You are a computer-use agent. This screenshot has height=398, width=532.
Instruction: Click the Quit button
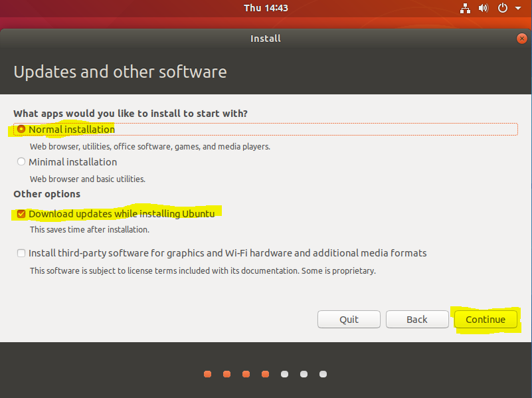click(349, 320)
